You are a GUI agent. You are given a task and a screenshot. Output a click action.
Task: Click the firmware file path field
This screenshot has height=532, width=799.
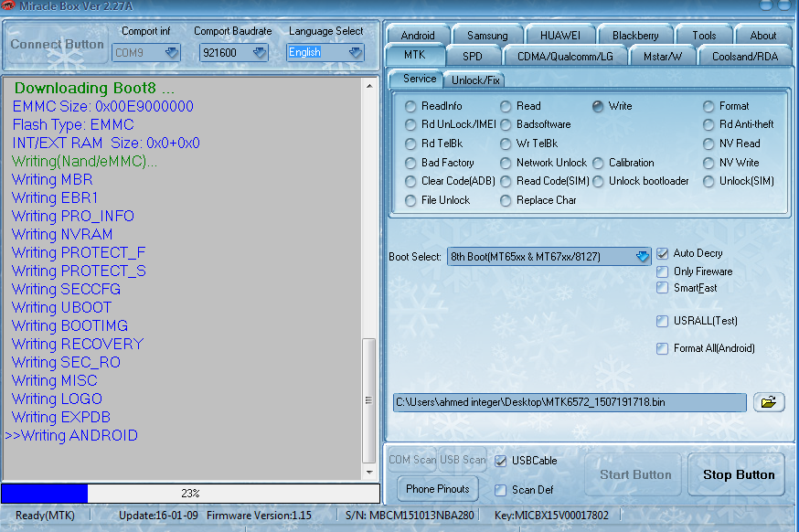click(x=570, y=402)
